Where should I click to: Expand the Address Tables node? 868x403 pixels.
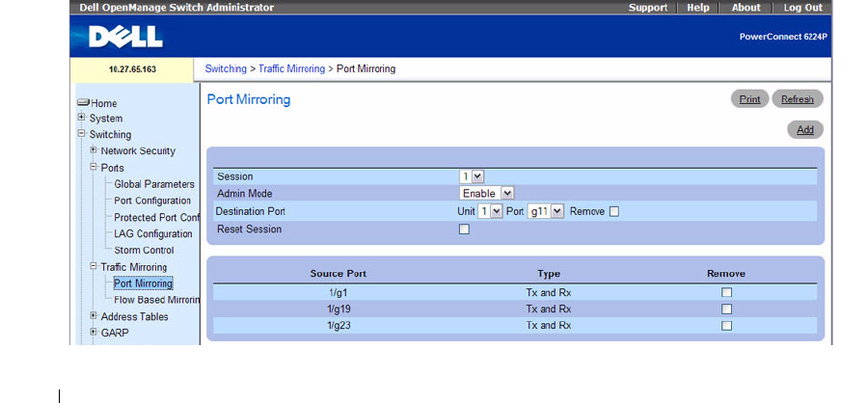(x=94, y=316)
